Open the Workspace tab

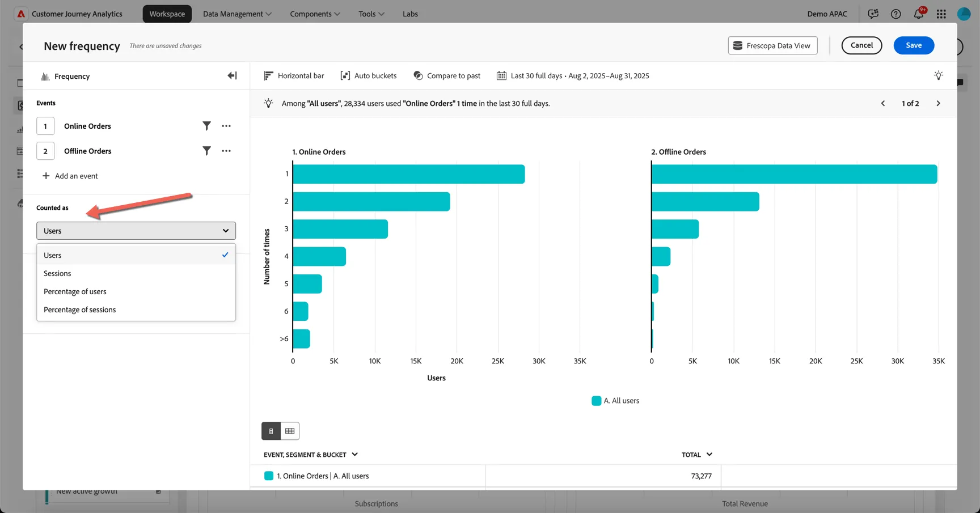167,14
